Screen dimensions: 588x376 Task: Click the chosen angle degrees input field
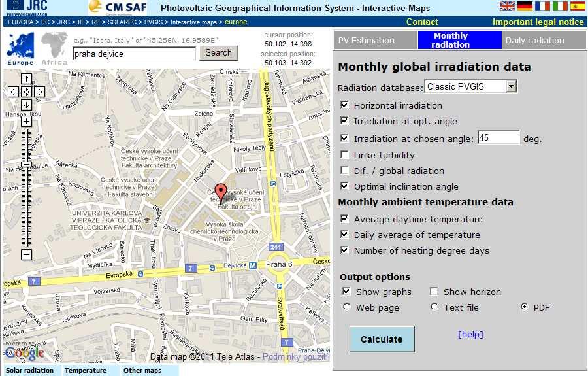click(x=498, y=138)
